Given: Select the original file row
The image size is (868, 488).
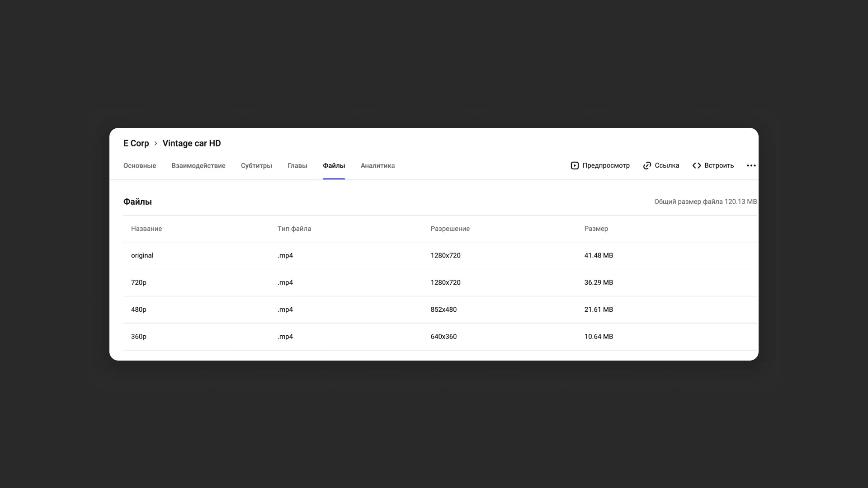Looking at the screenshot, I should tap(142, 256).
